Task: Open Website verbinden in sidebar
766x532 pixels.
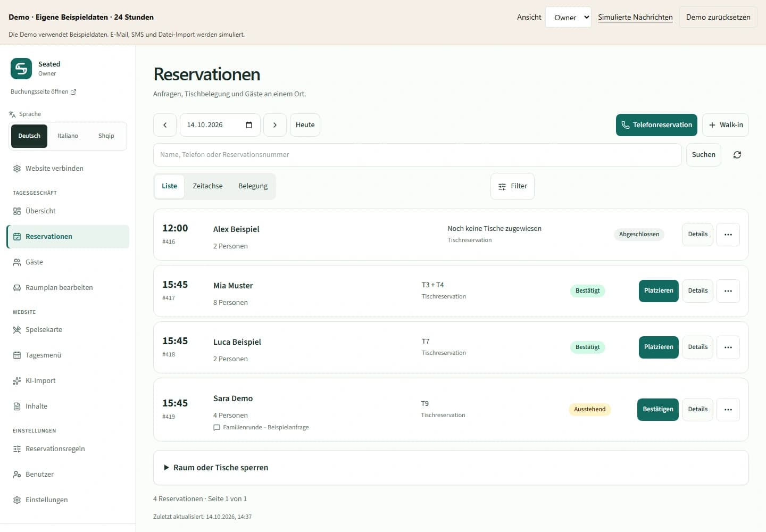Action: click(x=68, y=169)
